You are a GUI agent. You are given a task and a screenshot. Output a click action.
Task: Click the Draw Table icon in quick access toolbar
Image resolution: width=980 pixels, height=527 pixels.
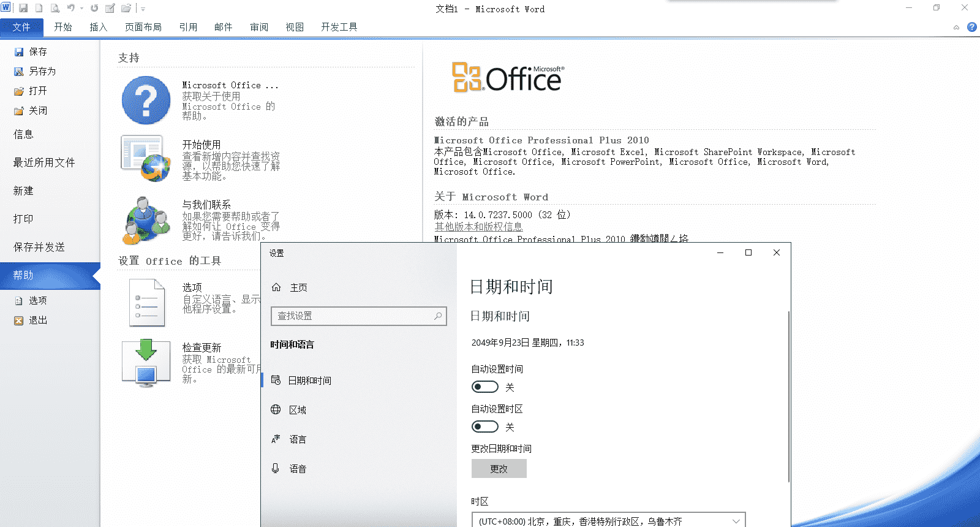(x=110, y=9)
